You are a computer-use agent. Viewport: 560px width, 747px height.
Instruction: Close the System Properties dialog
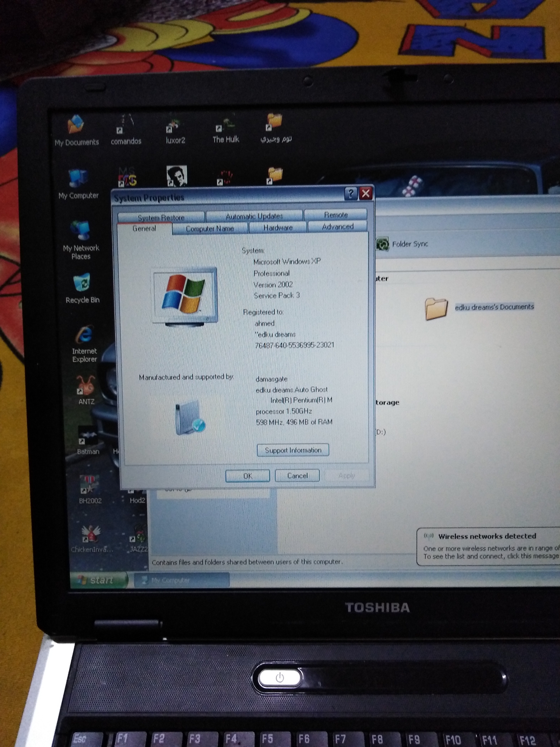click(x=366, y=193)
